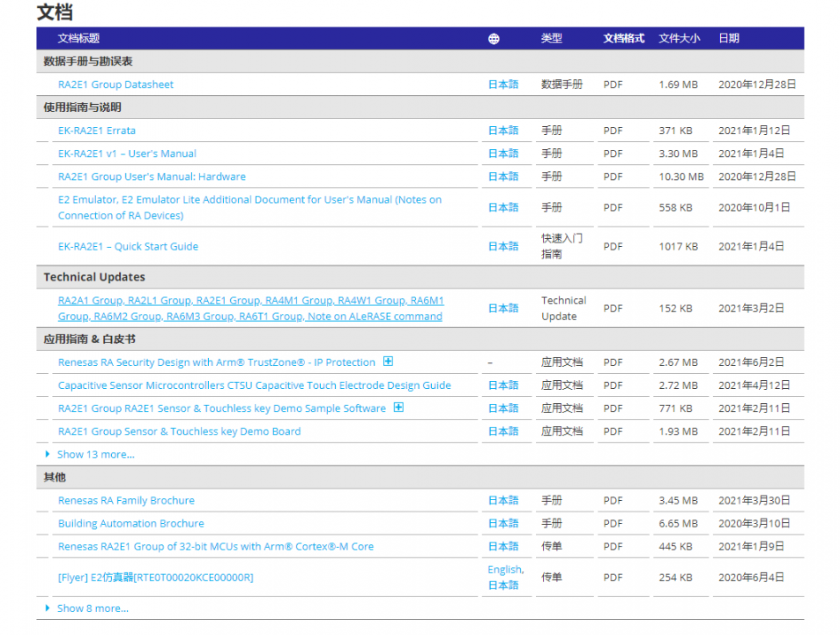
Task: Expand Show 13 more documents
Action: pos(96,454)
